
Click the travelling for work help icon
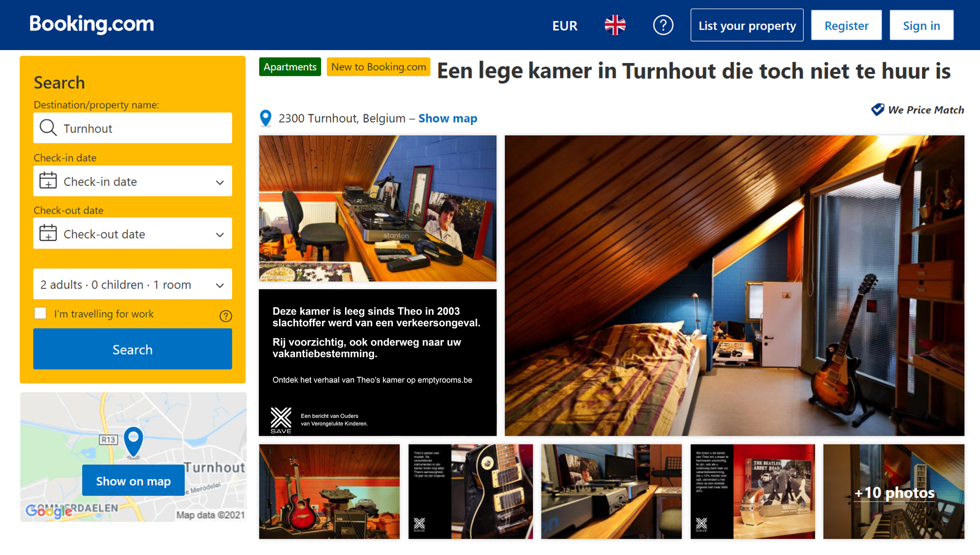click(x=225, y=316)
